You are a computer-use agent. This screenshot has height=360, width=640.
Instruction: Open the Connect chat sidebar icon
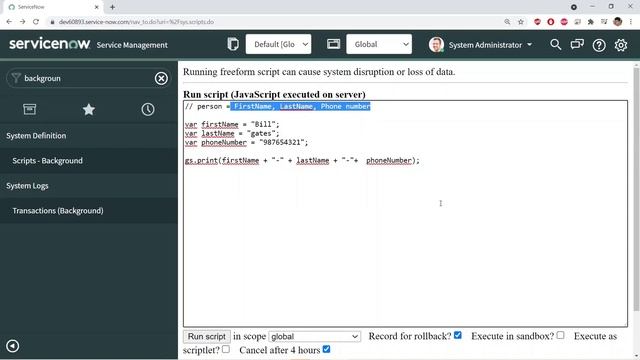tap(577, 44)
